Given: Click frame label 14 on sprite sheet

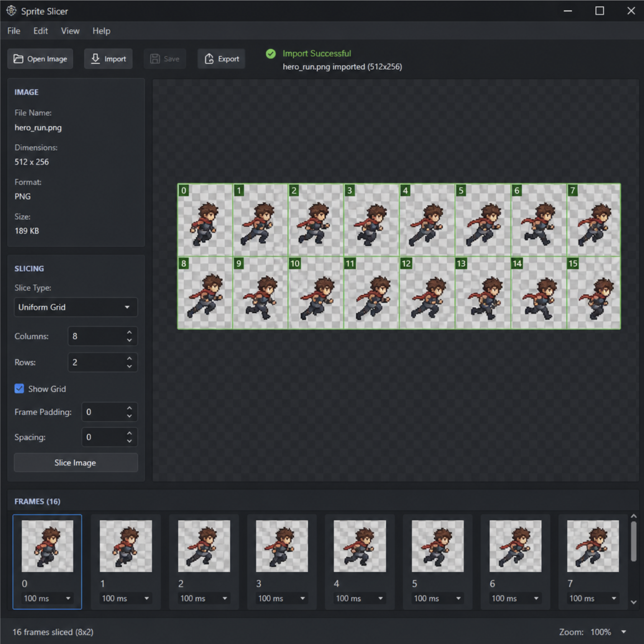Looking at the screenshot, I should click(517, 263).
